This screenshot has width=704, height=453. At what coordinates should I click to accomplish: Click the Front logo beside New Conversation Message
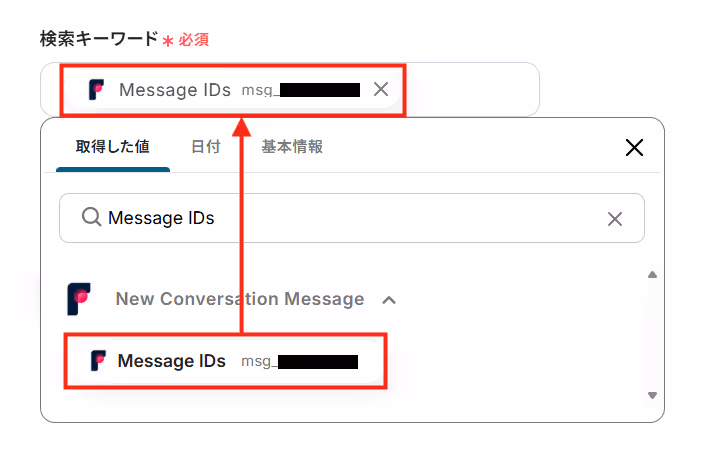[79, 299]
